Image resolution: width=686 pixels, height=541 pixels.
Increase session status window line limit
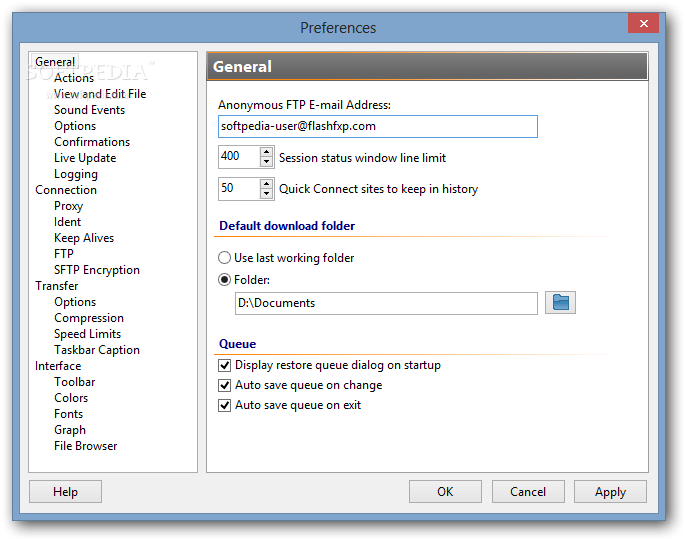(x=266, y=152)
